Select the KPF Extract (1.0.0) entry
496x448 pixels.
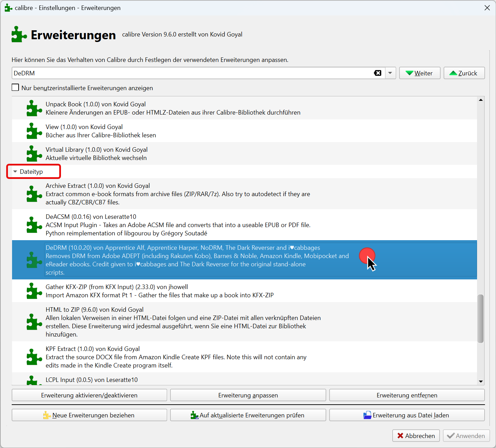coord(245,357)
